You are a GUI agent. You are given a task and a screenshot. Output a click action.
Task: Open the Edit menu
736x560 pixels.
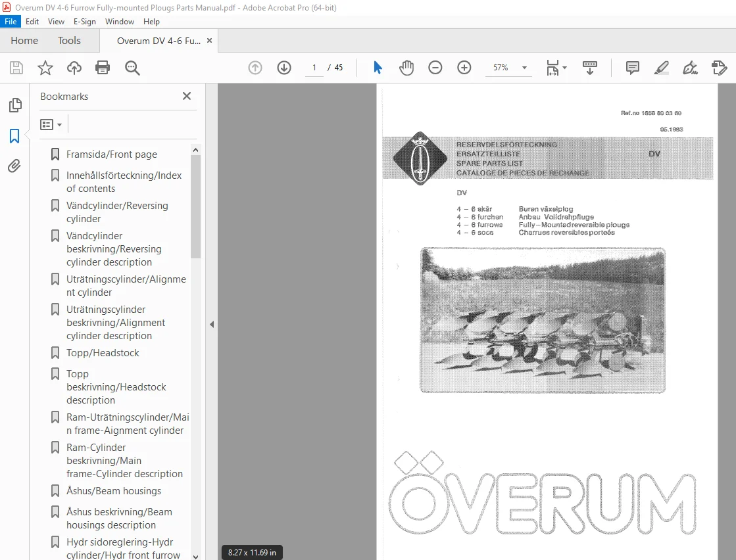32,22
